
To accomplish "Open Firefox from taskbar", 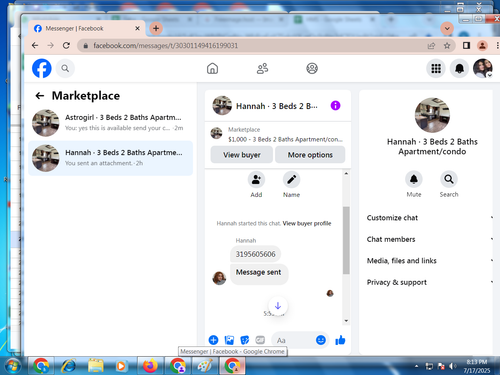I will (x=151, y=366).
